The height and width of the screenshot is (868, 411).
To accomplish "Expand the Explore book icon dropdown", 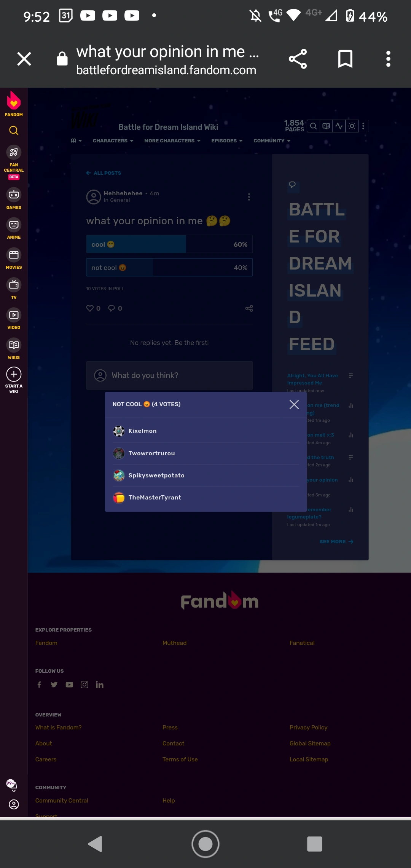I will pyautogui.click(x=76, y=141).
